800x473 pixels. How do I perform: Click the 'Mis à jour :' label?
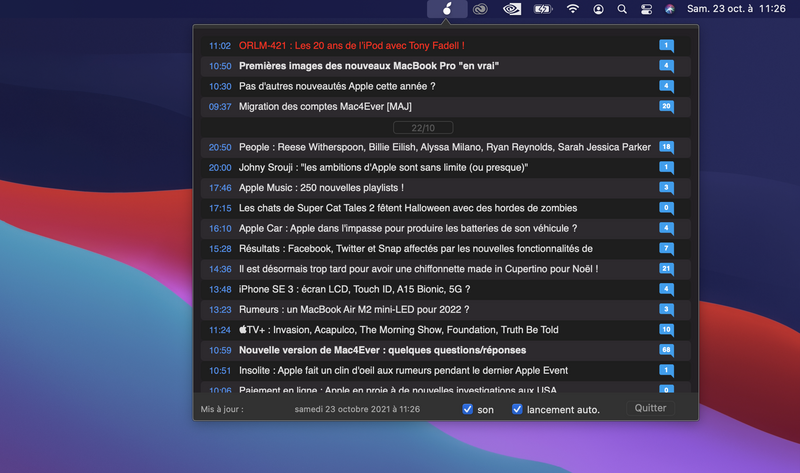222,409
